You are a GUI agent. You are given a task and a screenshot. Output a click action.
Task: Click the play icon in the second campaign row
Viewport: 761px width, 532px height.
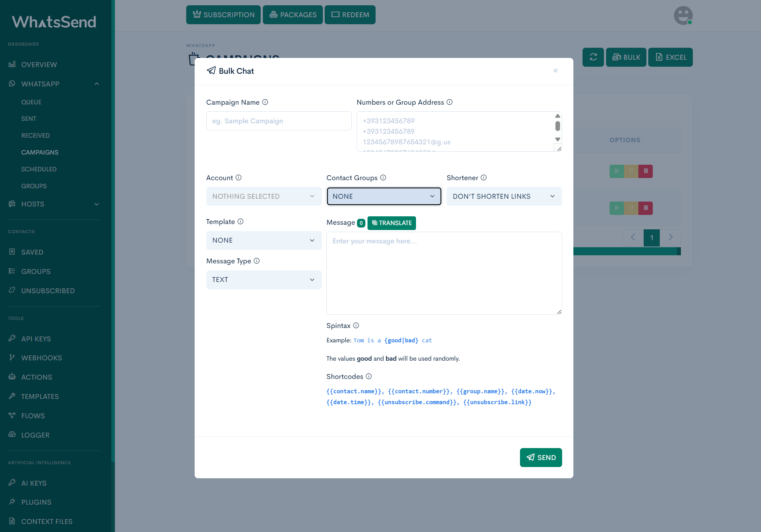(617, 208)
